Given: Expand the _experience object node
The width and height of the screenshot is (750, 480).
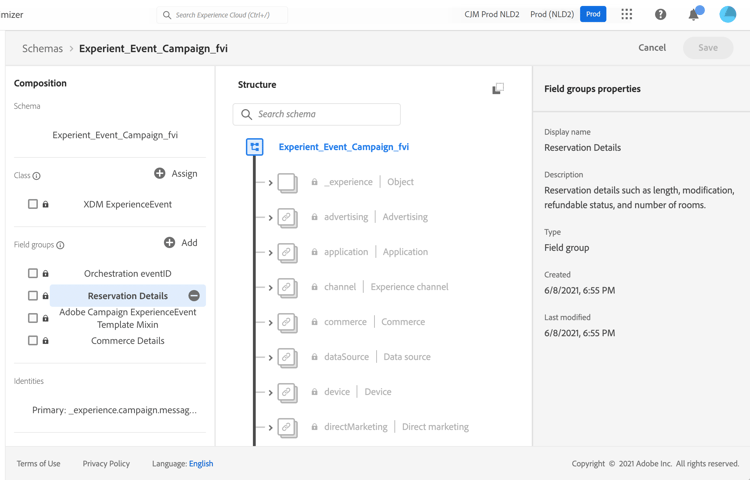Looking at the screenshot, I should click(271, 183).
